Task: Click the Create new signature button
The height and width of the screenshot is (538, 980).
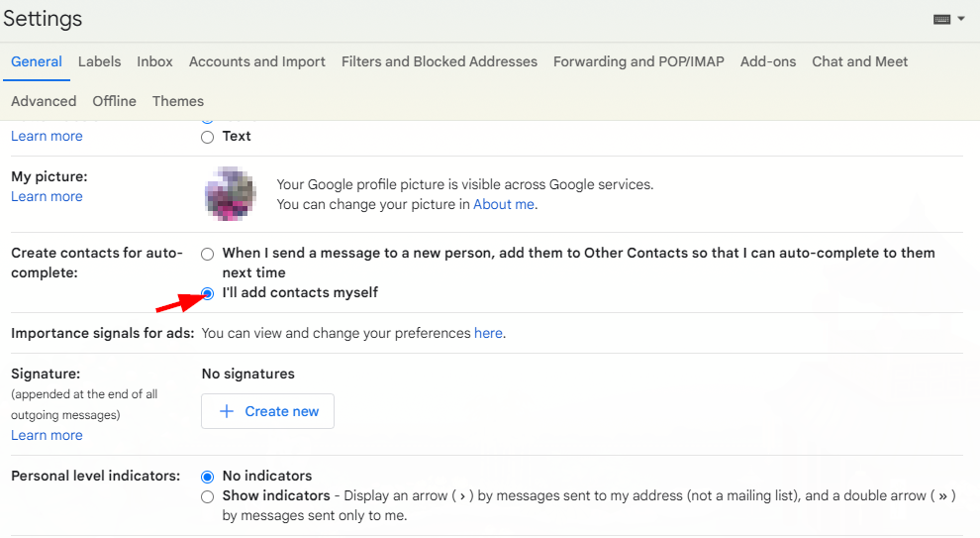Action: pos(267,411)
